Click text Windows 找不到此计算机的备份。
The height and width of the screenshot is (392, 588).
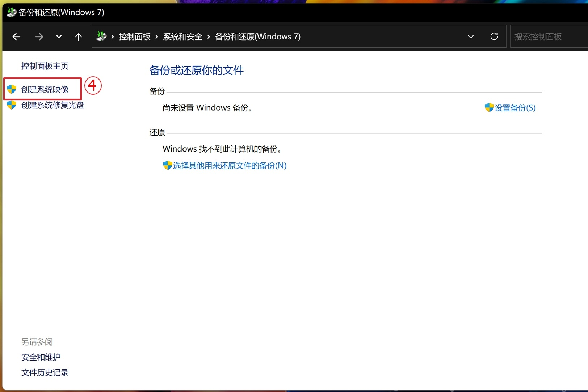pyautogui.click(x=222, y=149)
